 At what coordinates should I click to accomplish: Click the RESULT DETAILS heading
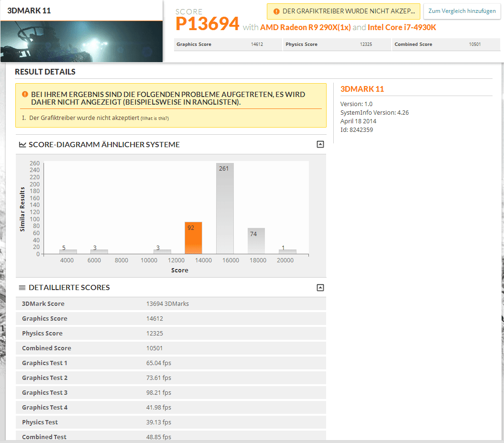tap(45, 72)
